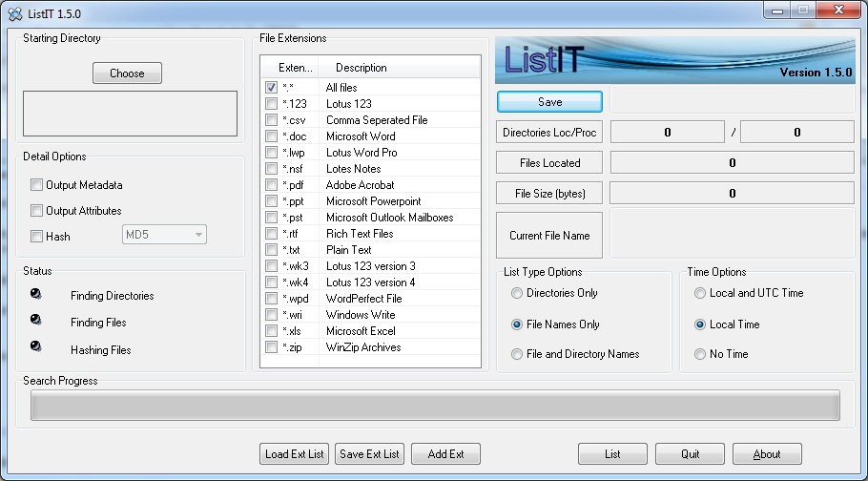The height and width of the screenshot is (481, 868).
Task: Check the *.zip WinZip Archives box
Action: coord(271,347)
